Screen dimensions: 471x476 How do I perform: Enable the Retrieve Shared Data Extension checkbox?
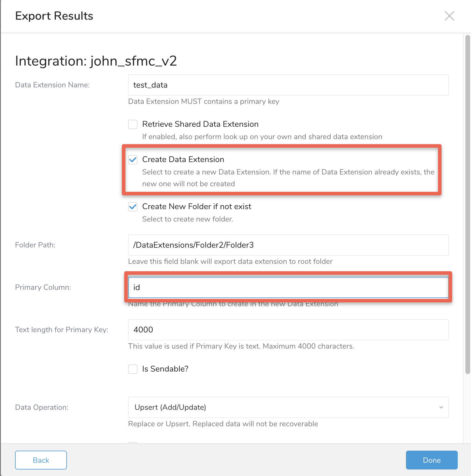tap(133, 124)
